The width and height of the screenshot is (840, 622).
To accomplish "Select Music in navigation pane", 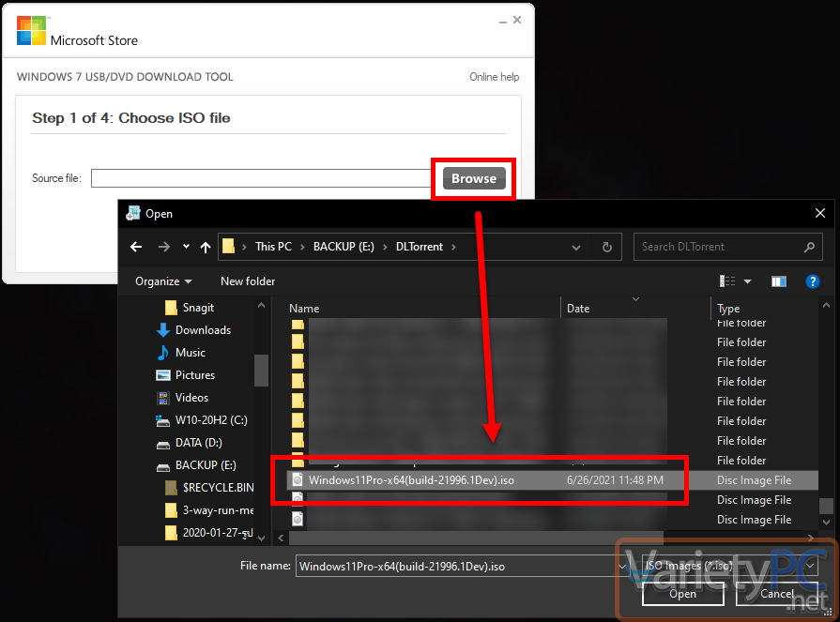I will 191,353.
